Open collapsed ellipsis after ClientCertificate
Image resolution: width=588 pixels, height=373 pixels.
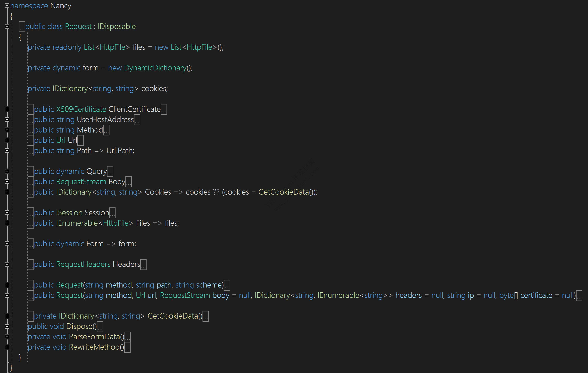coord(164,109)
